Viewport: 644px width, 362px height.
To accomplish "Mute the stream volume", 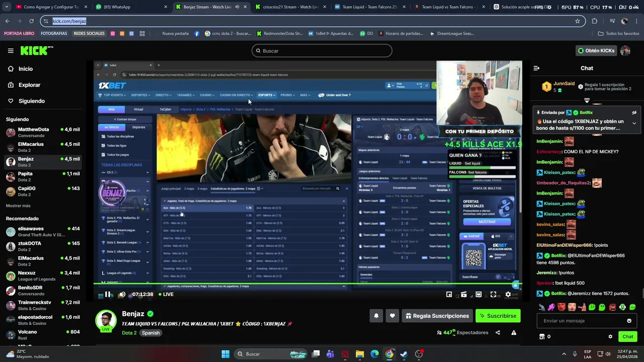I will [x=122, y=295].
